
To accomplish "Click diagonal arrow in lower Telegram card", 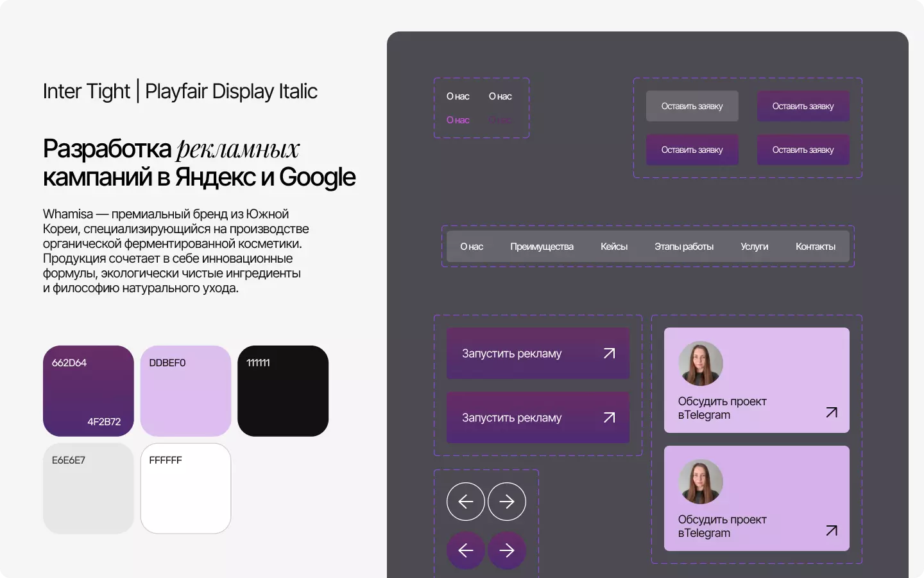I will coord(832,530).
